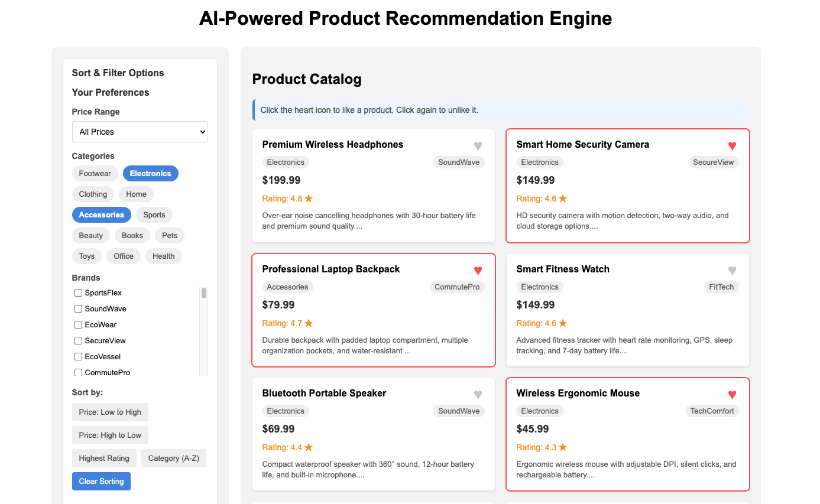Unlike the Professional Laptop Backpack heart

pos(478,270)
